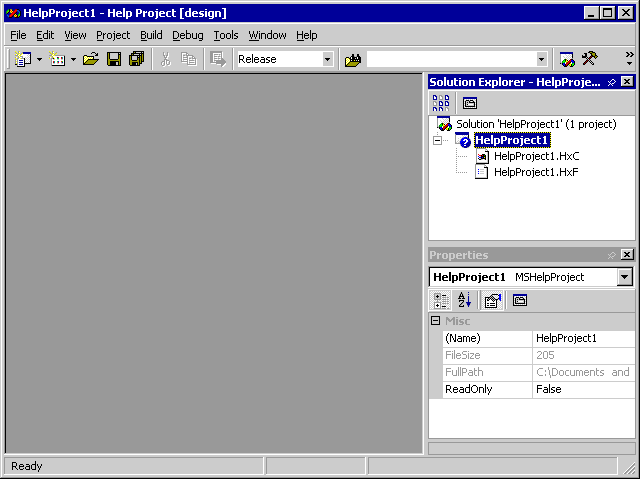Sort properties alphabetically

point(465,300)
